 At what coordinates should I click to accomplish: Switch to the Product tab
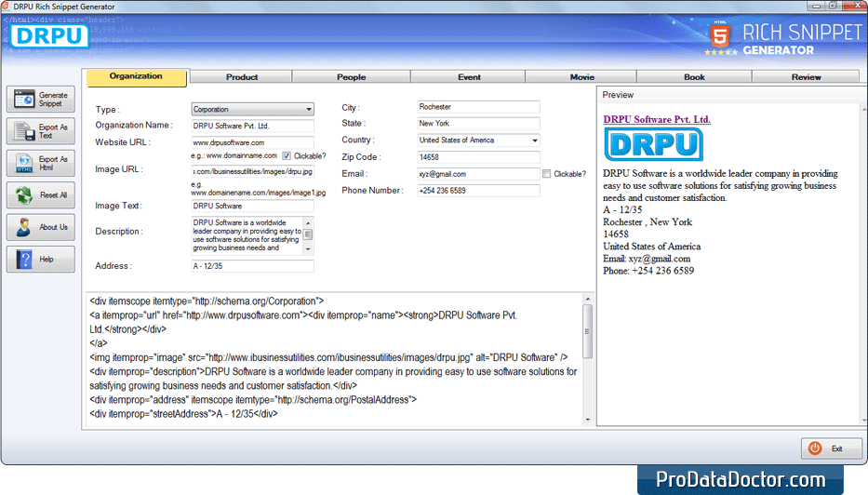[241, 77]
